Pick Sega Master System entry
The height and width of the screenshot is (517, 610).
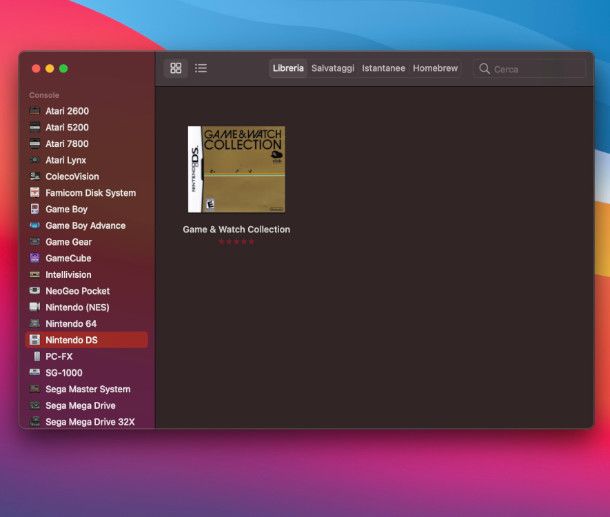tap(86, 389)
